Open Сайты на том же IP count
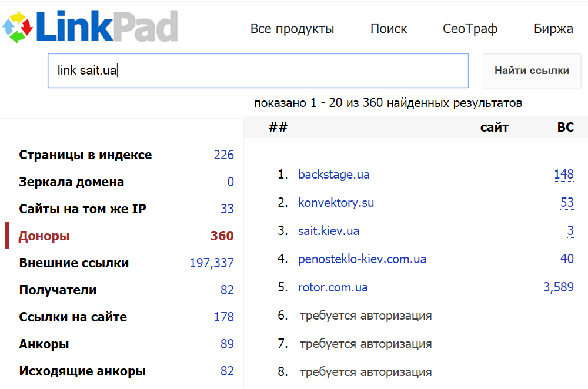 227,209
